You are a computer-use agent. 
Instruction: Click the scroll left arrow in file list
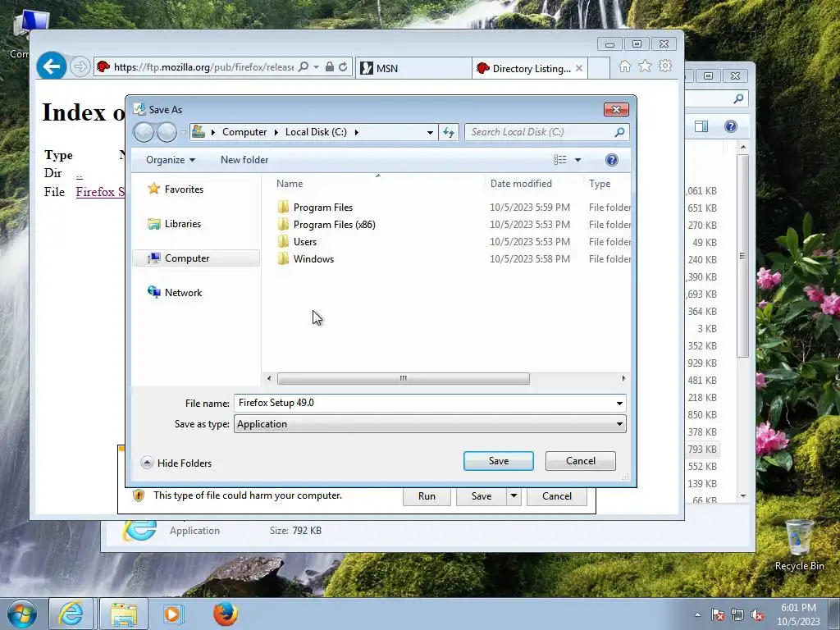click(269, 379)
